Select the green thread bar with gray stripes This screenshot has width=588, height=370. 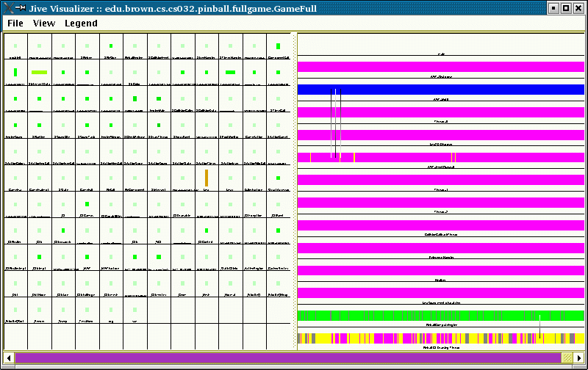pyautogui.click(x=440, y=316)
